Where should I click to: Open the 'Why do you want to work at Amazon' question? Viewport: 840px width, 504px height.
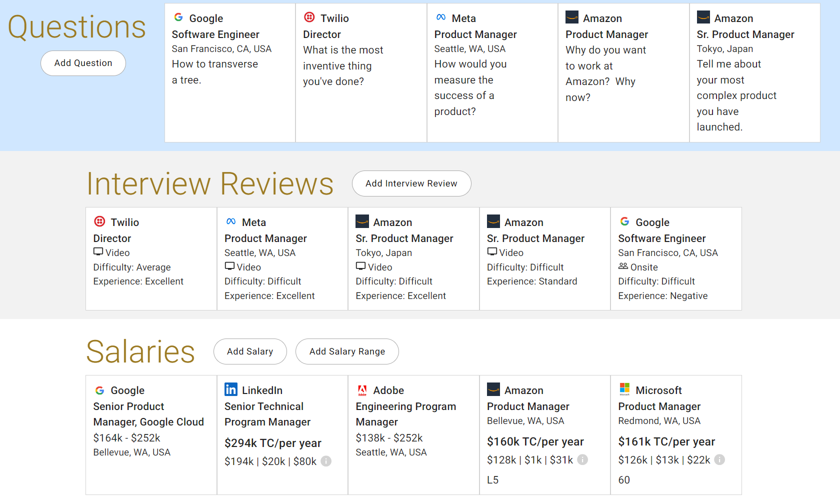pos(605,73)
